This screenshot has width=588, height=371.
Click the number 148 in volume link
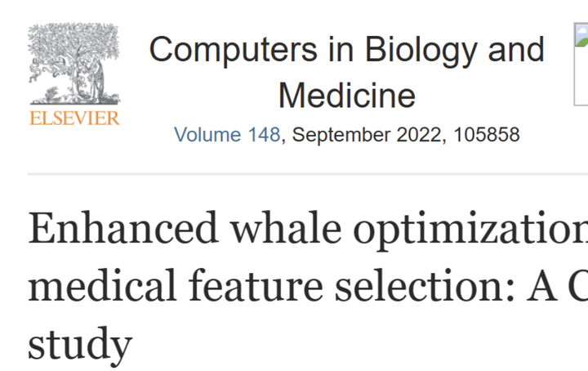[x=264, y=135]
